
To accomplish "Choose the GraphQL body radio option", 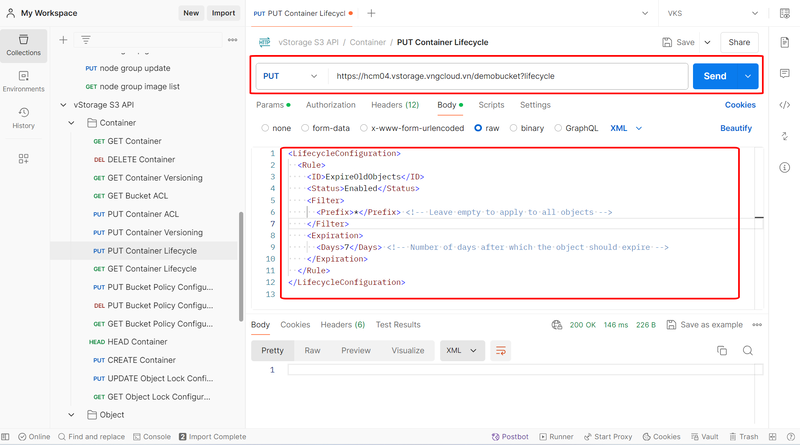I will [558, 128].
